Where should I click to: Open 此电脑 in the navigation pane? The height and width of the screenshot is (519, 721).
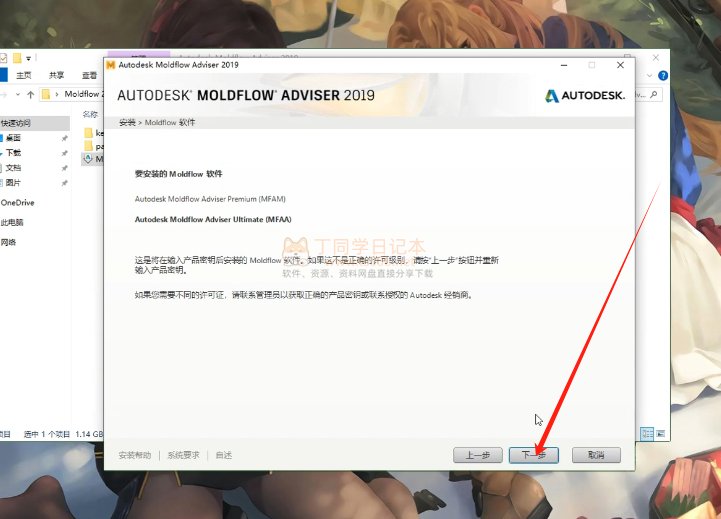pos(12,222)
